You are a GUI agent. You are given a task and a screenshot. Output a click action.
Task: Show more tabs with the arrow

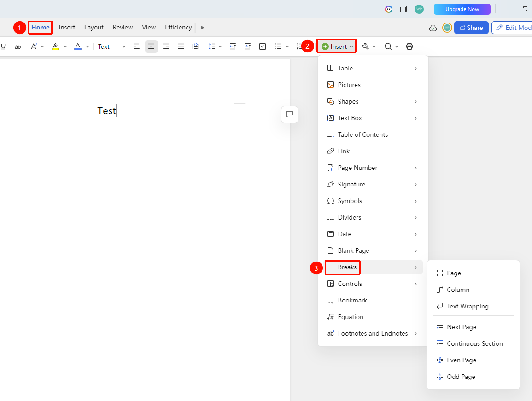click(203, 28)
